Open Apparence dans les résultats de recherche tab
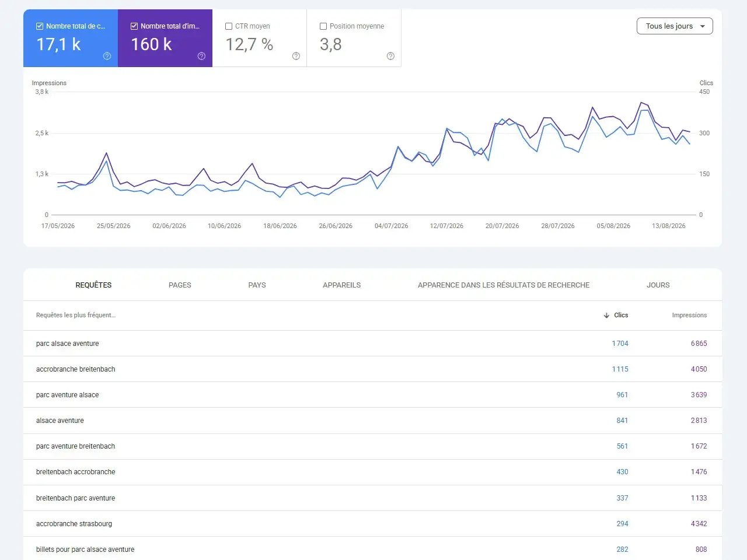The height and width of the screenshot is (560, 747). pos(504,285)
